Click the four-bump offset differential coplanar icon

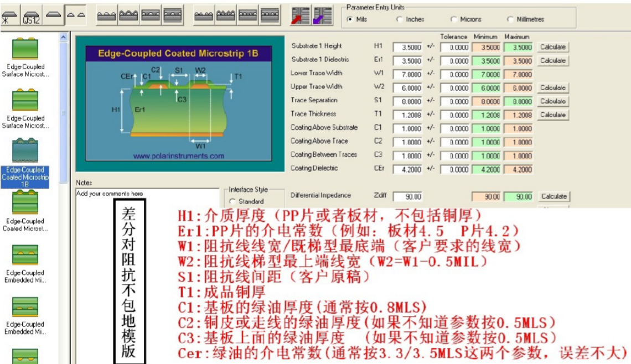[x=270, y=15]
